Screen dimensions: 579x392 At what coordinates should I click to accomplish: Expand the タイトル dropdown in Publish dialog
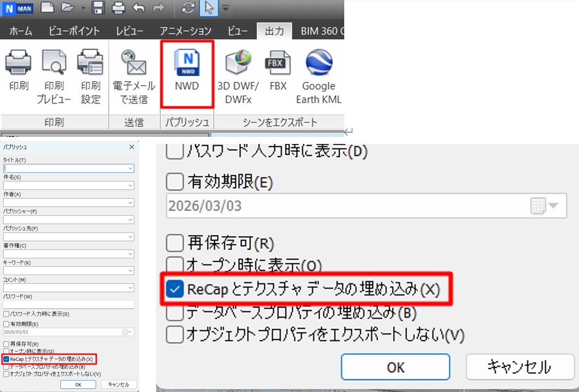pyautogui.click(x=130, y=169)
